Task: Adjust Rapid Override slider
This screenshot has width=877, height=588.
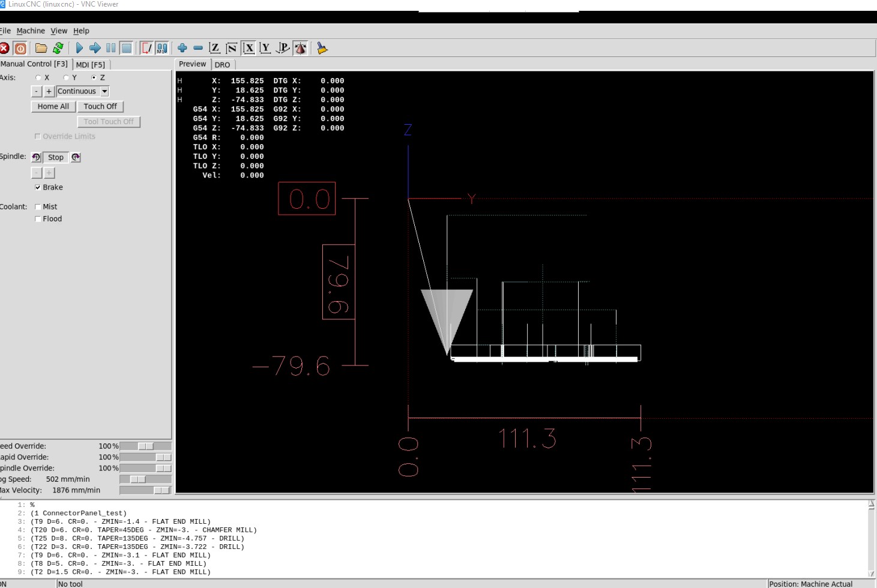Action: (145, 457)
